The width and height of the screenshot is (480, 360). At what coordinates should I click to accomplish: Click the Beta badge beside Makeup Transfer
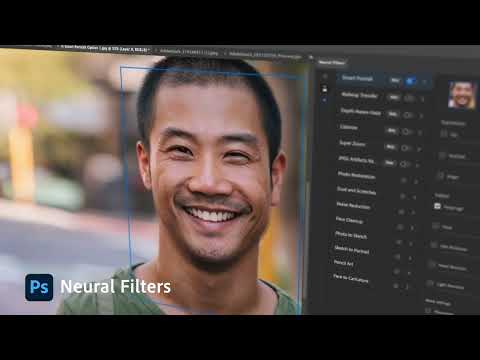(394, 97)
